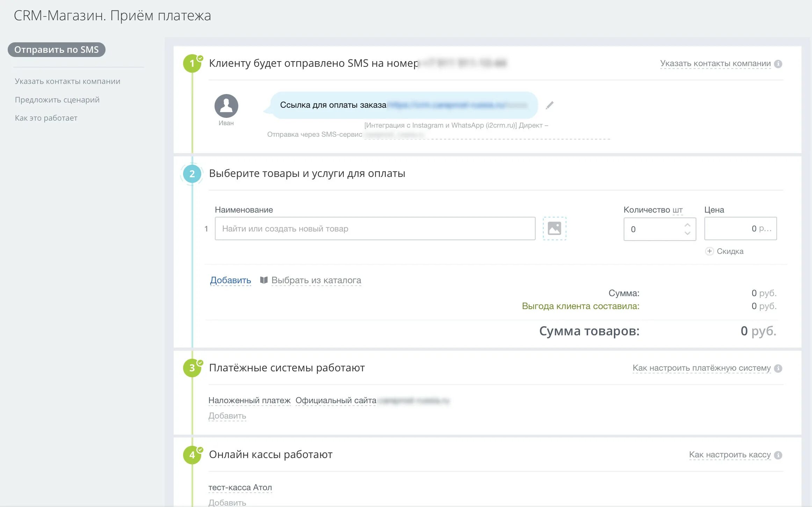
Task: Open Как это работает in sidebar
Action: pyautogui.click(x=46, y=118)
